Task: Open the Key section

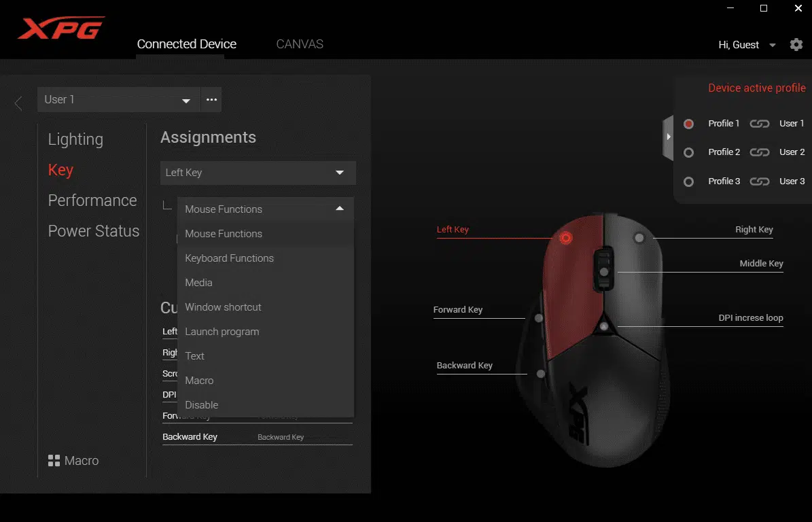Action: [60, 170]
